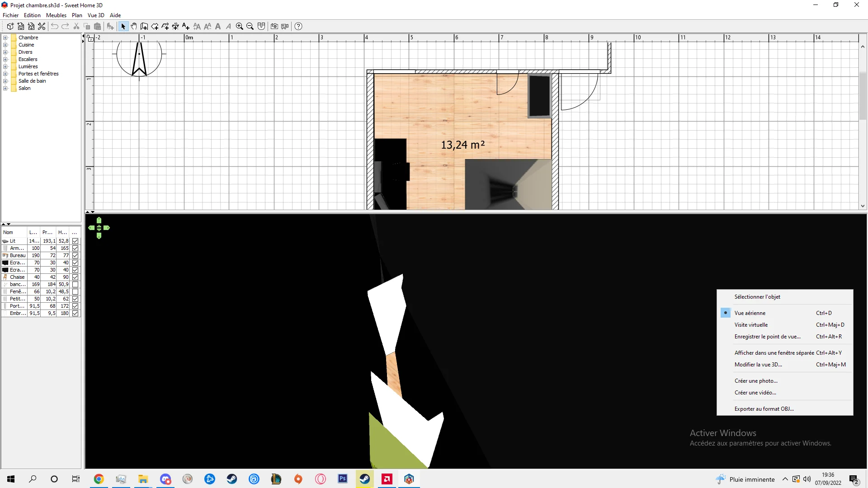Click the zoom in magnifier icon
This screenshot has width=868, height=488.
240,26
